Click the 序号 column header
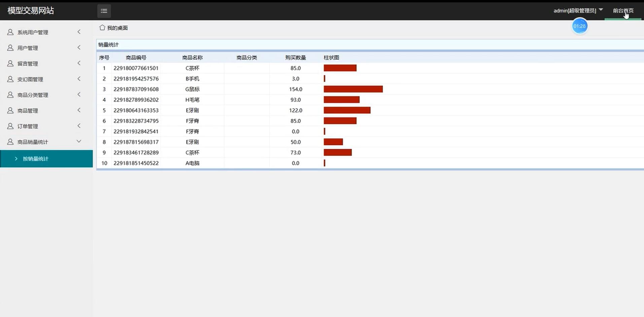The image size is (644, 317). point(104,58)
